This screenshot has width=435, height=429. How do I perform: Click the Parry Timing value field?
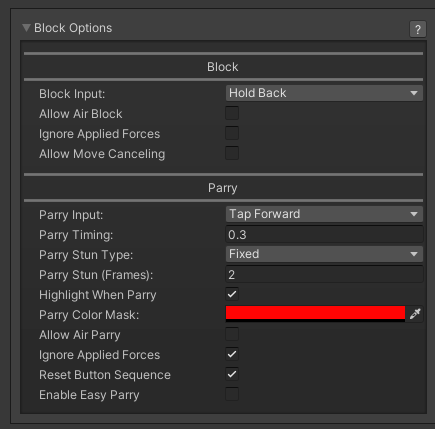pyautogui.click(x=324, y=234)
